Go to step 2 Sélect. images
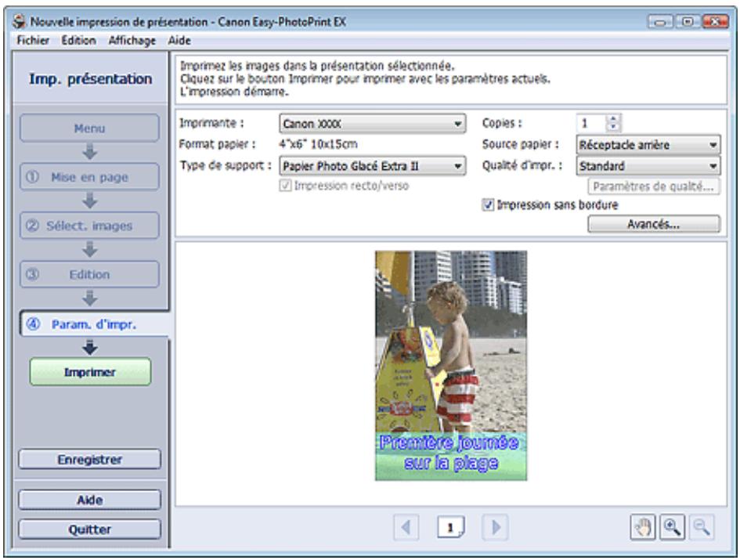 (90, 226)
